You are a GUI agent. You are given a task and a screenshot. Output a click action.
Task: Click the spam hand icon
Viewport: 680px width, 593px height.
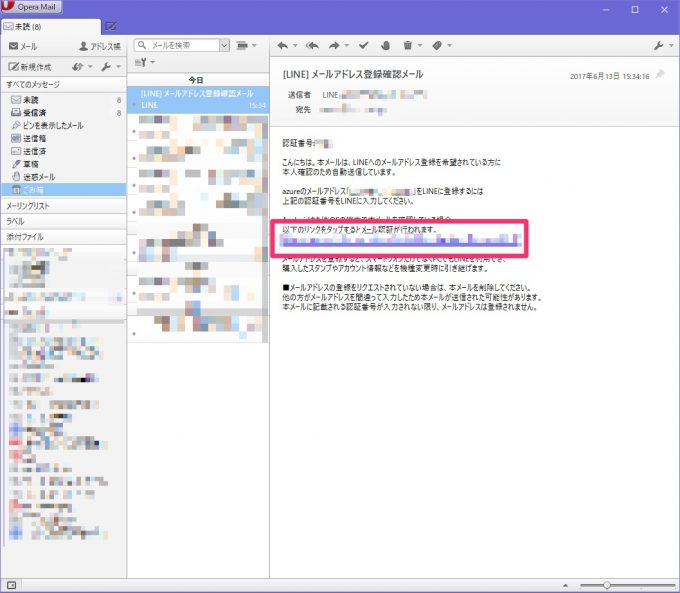pyautogui.click(x=385, y=45)
